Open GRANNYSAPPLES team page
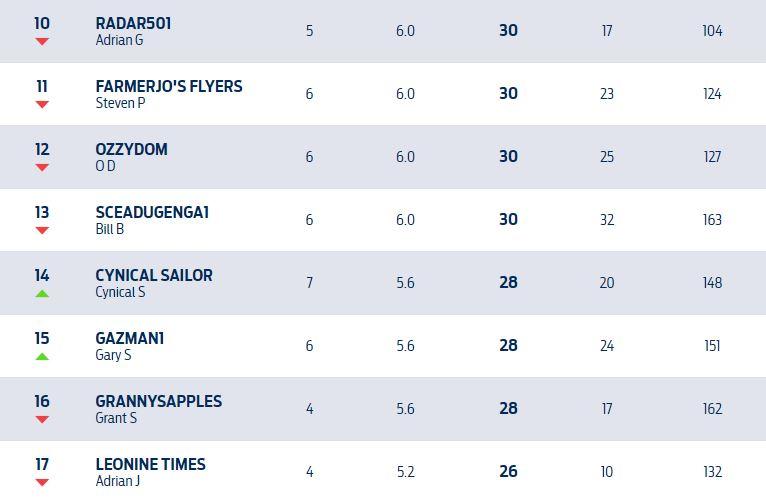This screenshot has height=503, width=766. [158, 401]
